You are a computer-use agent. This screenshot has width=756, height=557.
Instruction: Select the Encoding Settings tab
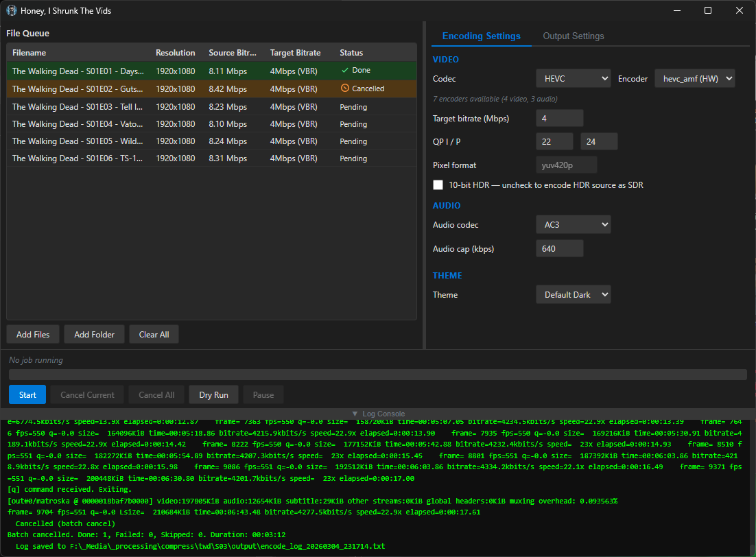pyautogui.click(x=481, y=36)
